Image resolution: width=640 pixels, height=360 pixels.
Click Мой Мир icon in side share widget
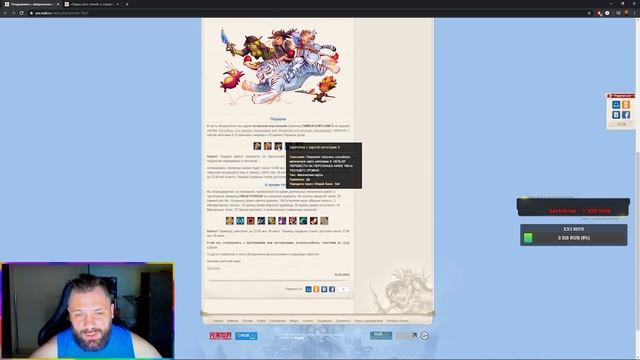(x=616, y=105)
